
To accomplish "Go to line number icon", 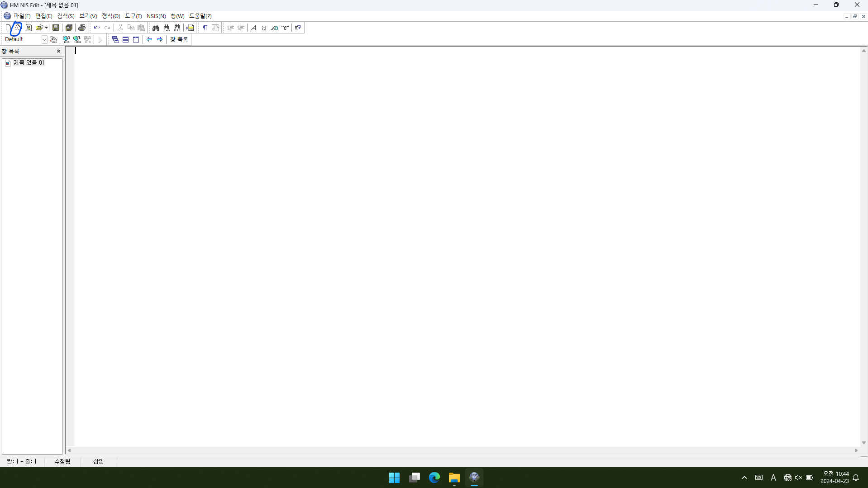I will pos(190,28).
